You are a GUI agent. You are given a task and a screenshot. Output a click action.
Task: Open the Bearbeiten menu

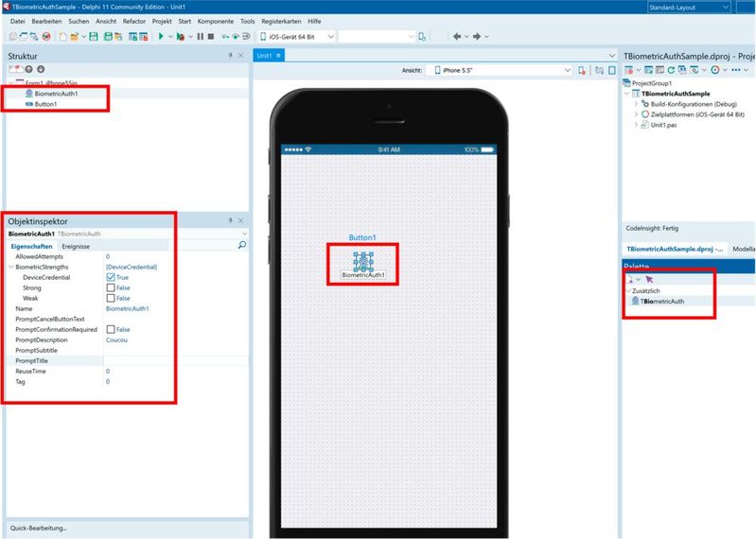pyautogui.click(x=46, y=21)
